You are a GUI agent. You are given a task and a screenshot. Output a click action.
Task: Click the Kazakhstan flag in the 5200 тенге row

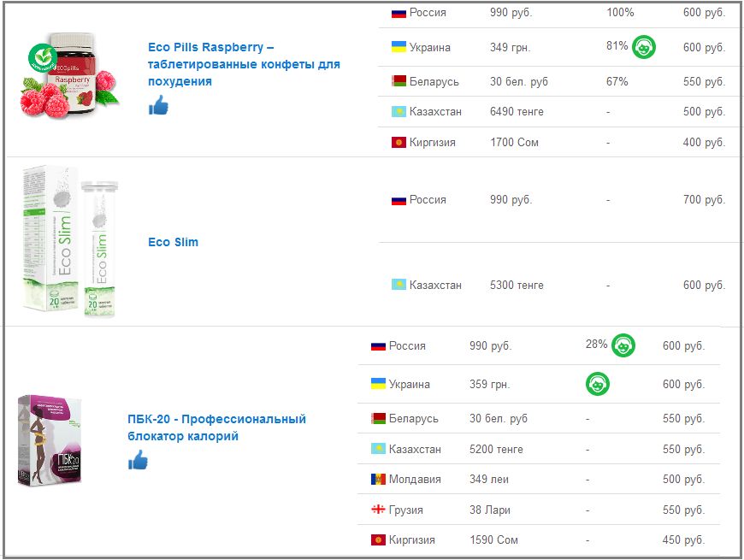[x=378, y=449]
